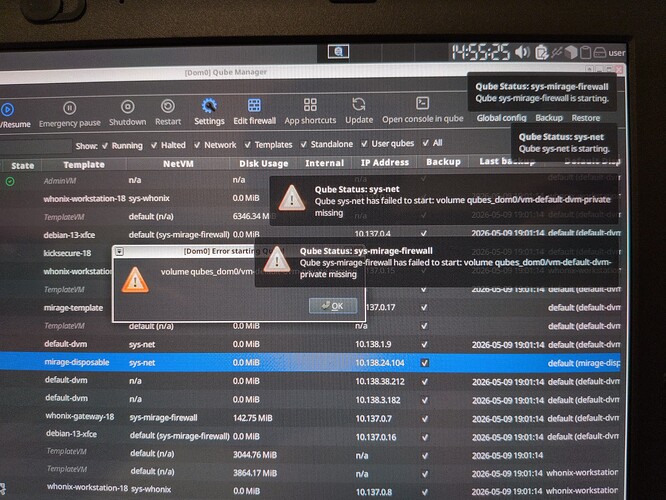Toggle the Templates filter checkbox
This screenshot has height=500, width=666.
[x=248, y=145]
